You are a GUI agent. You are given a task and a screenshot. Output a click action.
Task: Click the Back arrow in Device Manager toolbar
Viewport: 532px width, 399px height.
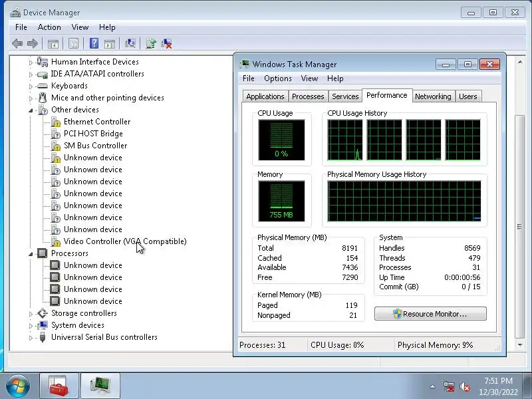click(x=17, y=43)
